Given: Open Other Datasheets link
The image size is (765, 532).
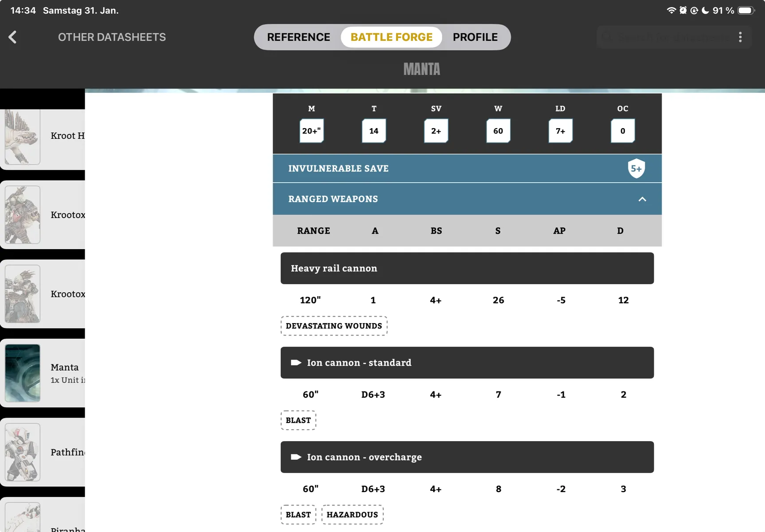Looking at the screenshot, I should 112,37.
